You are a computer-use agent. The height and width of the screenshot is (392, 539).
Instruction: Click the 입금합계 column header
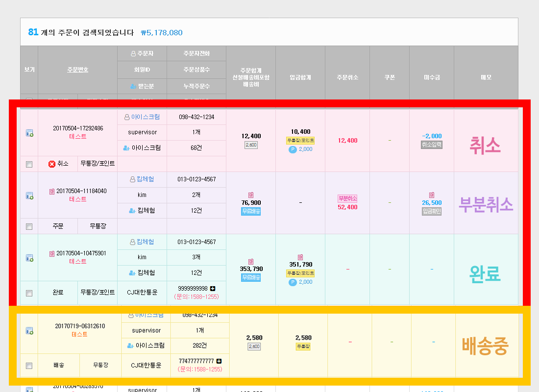(300, 77)
